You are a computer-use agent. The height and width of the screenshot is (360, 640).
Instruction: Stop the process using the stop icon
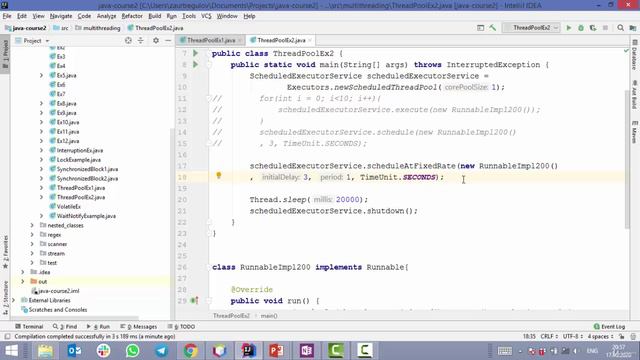click(x=605, y=28)
